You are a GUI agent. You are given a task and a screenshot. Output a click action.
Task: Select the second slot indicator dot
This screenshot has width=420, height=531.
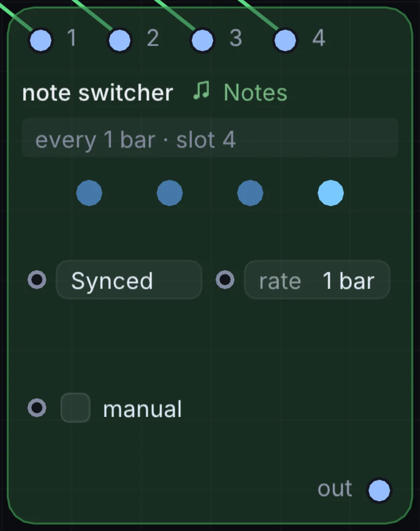170,193
